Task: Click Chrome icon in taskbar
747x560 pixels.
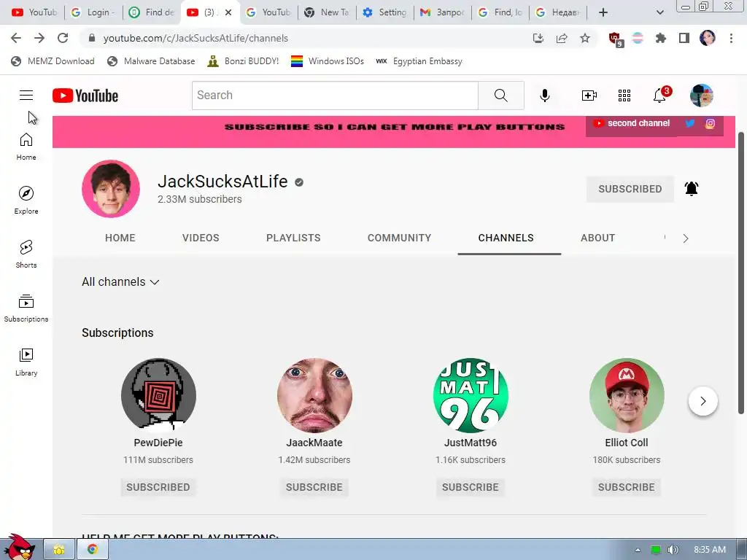Action: [93, 550]
